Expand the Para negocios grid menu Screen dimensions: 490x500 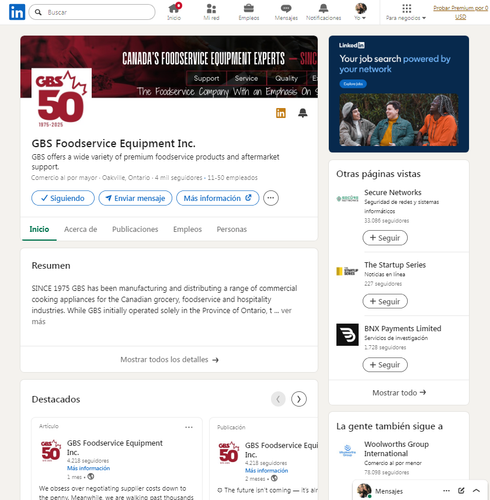pos(406,12)
